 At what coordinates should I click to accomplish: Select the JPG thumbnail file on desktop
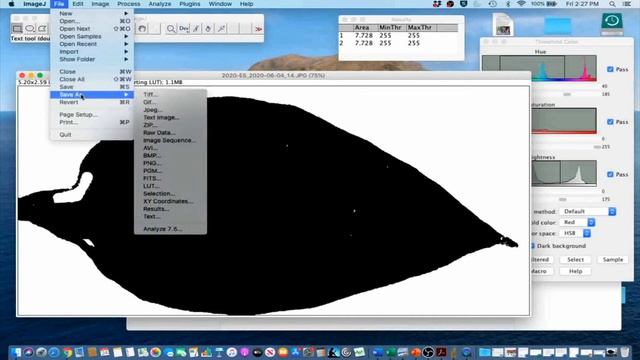pos(503,24)
